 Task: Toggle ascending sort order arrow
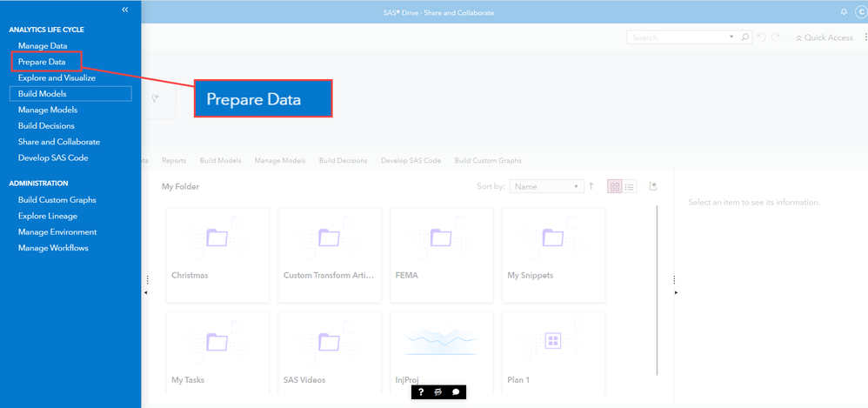tap(591, 186)
